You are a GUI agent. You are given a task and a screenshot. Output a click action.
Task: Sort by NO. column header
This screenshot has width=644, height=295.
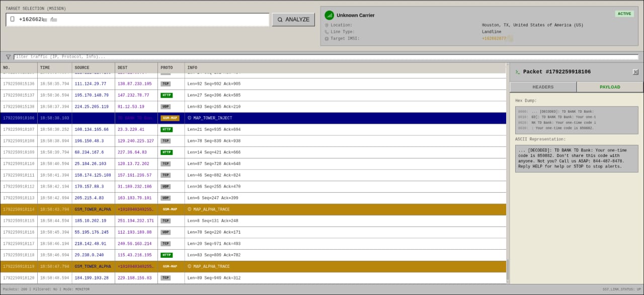(19, 68)
